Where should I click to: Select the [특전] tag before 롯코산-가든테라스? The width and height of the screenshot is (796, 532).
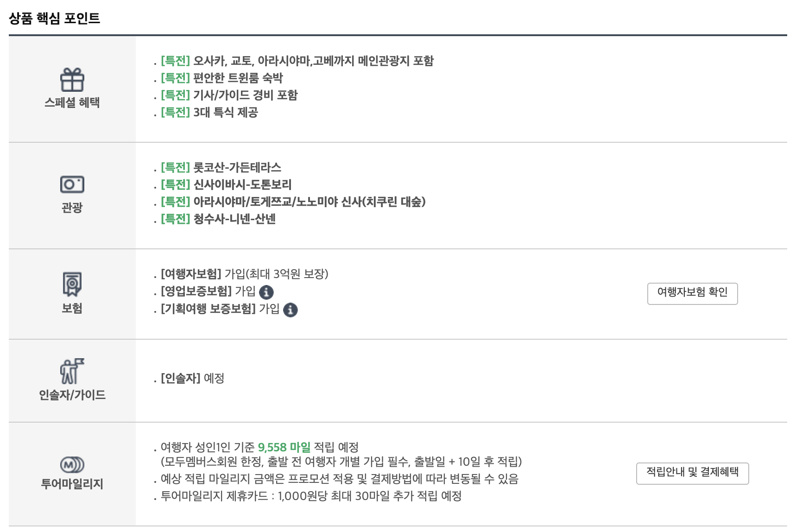click(x=174, y=168)
